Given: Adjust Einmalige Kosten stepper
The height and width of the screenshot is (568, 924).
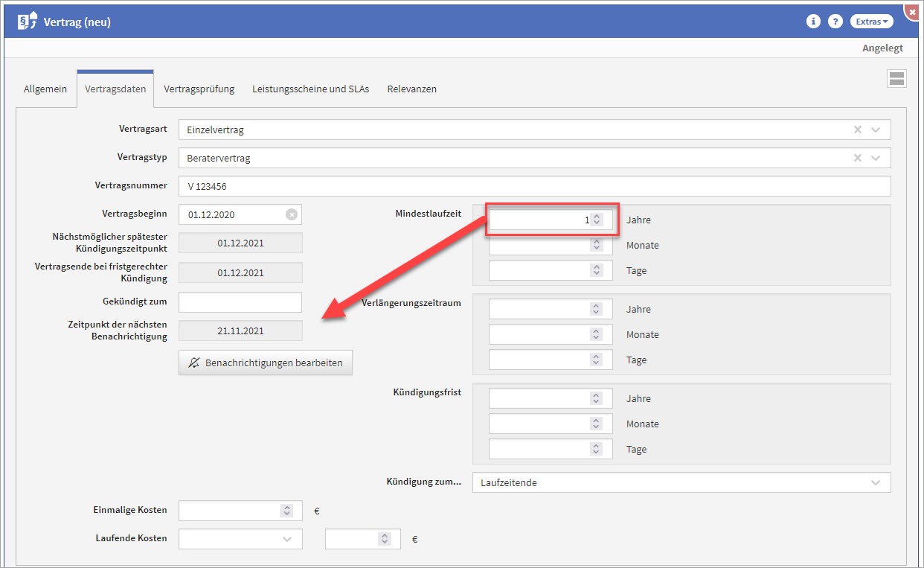Looking at the screenshot, I should click(x=286, y=511).
